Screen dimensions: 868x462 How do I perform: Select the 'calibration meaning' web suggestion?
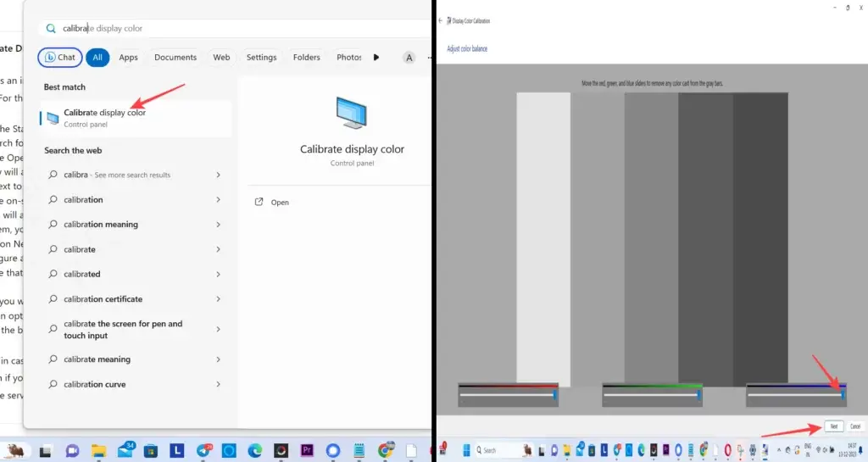click(x=136, y=225)
